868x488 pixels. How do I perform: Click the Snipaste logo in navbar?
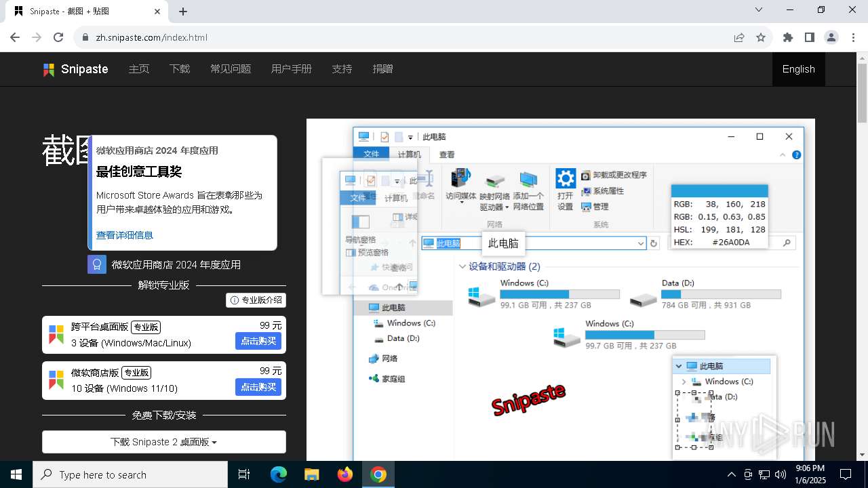[75, 69]
